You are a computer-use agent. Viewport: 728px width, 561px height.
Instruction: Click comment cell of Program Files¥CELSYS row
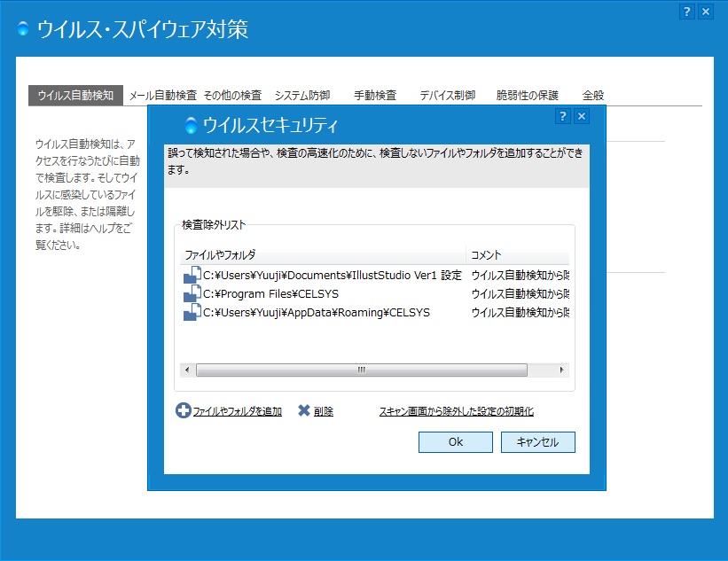[x=520, y=293]
